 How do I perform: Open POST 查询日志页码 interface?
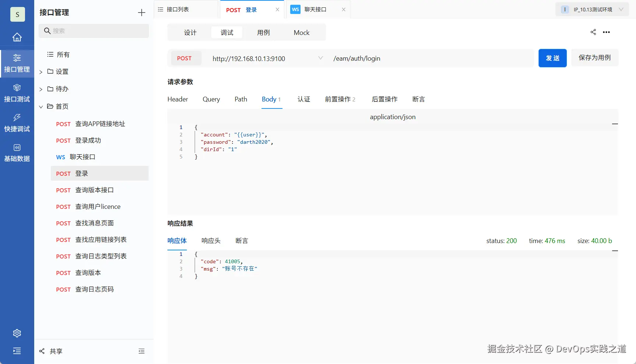100,289
